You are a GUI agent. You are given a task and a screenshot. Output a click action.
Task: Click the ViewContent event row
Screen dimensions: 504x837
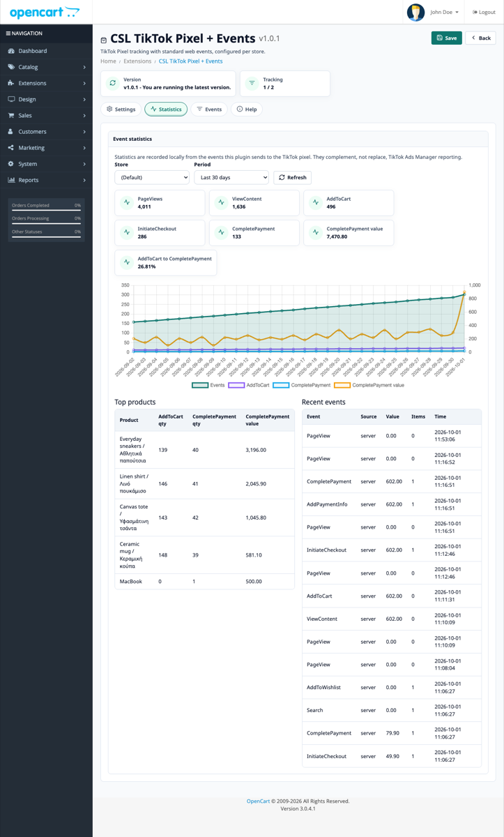pyautogui.click(x=391, y=619)
